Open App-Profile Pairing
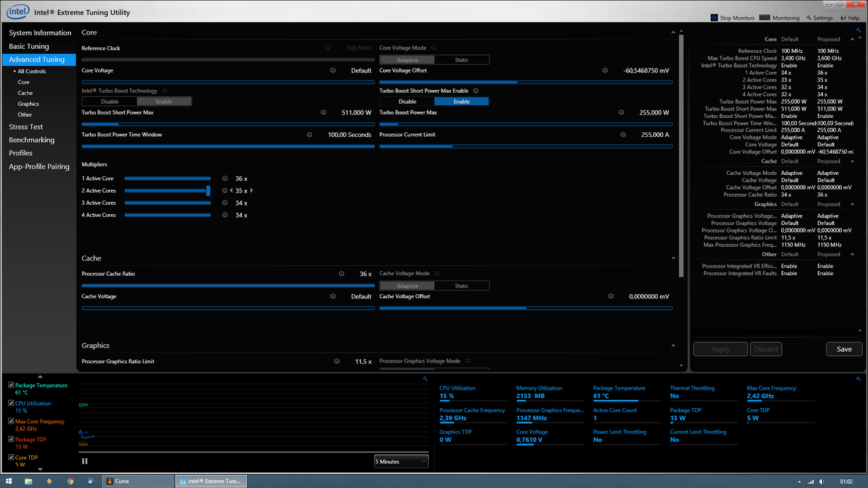The height and width of the screenshot is (488, 868). [39, 166]
